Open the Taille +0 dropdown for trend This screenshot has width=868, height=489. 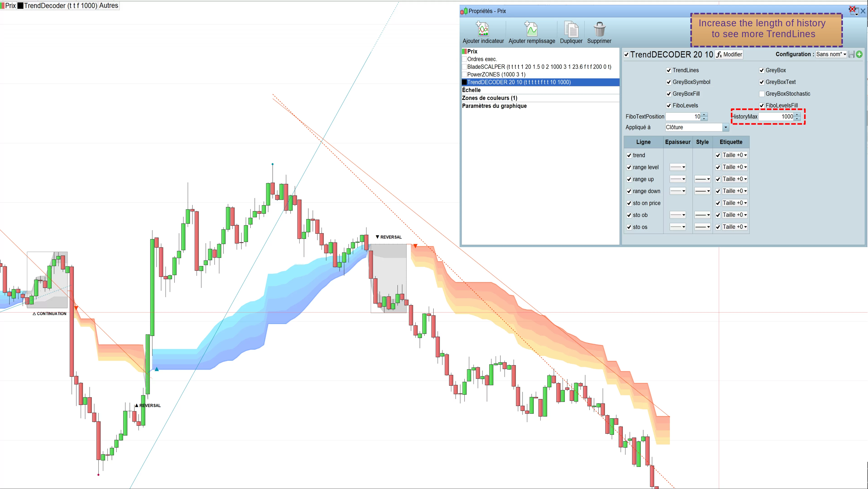[735, 155]
